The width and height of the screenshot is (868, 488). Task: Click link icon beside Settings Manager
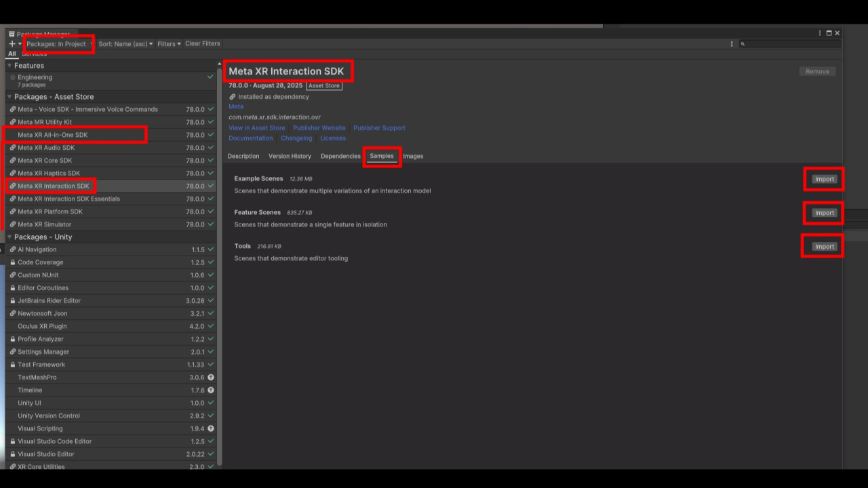tap(12, 352)
